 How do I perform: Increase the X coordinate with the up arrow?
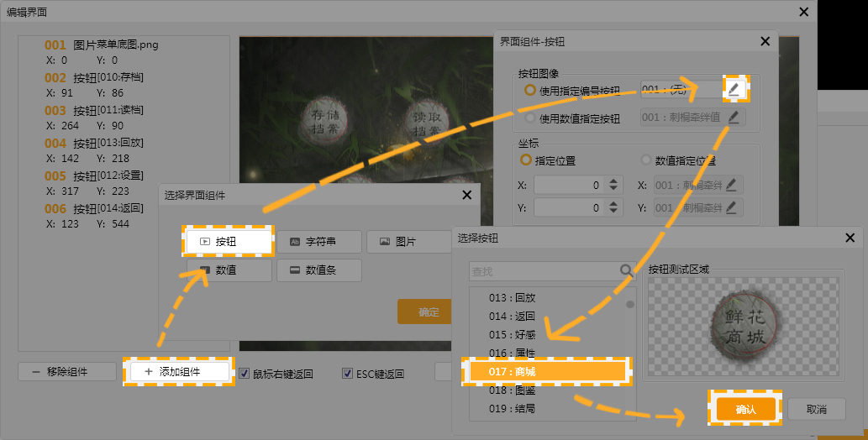point(613,181)
